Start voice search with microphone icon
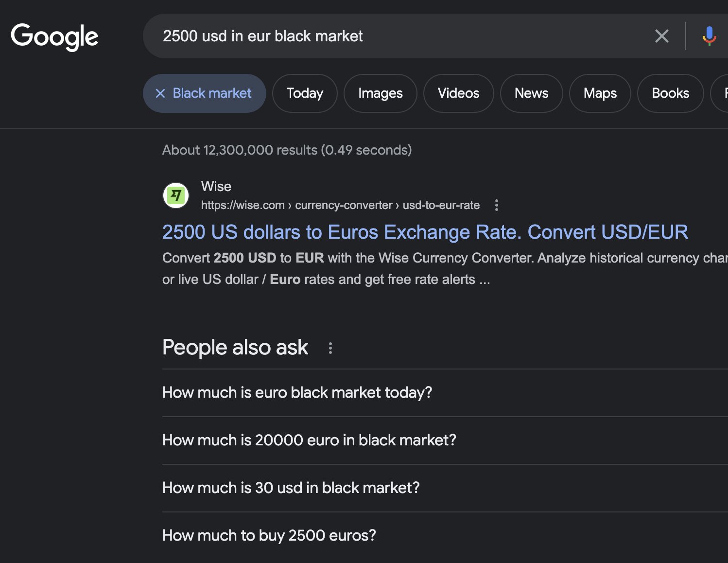The height and width of the screenshot is (563, 728). click(709, 36)
